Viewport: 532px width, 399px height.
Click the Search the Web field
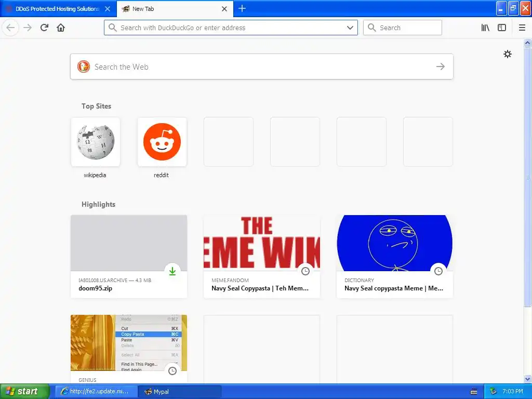click(262, 66)
